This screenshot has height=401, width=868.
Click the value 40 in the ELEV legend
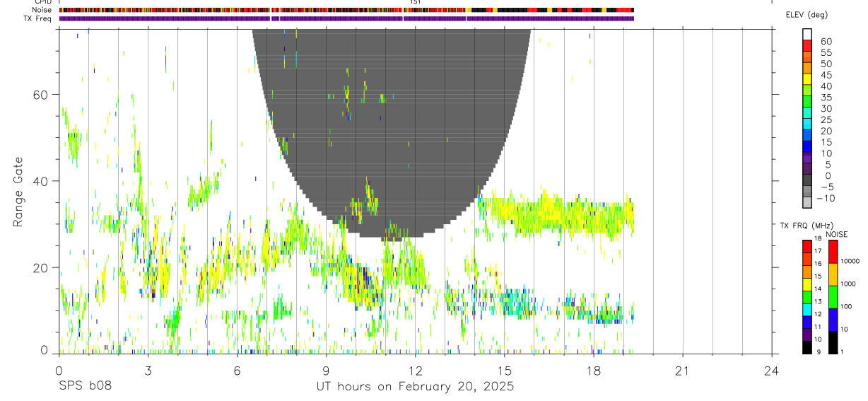(826, 86)
